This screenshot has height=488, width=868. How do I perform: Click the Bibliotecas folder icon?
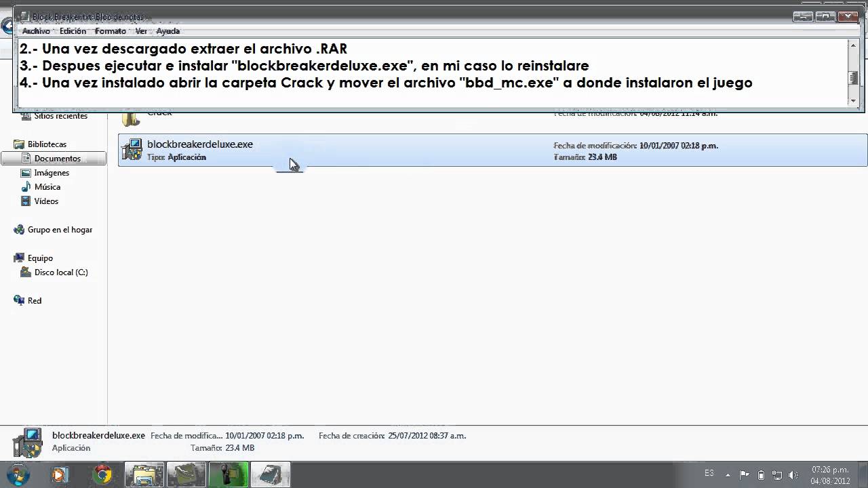pos(19,144)
